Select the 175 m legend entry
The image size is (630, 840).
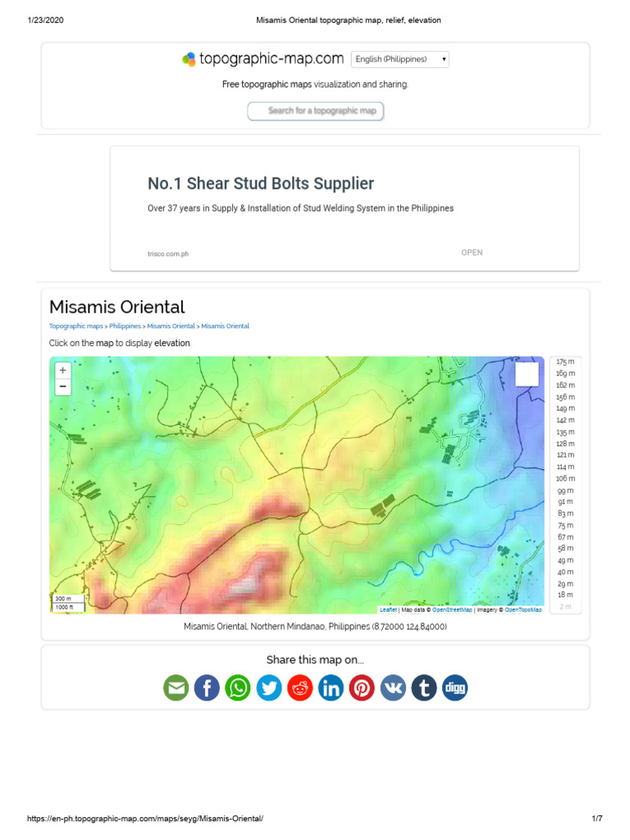pyautogui.click(x=565, y=362)
